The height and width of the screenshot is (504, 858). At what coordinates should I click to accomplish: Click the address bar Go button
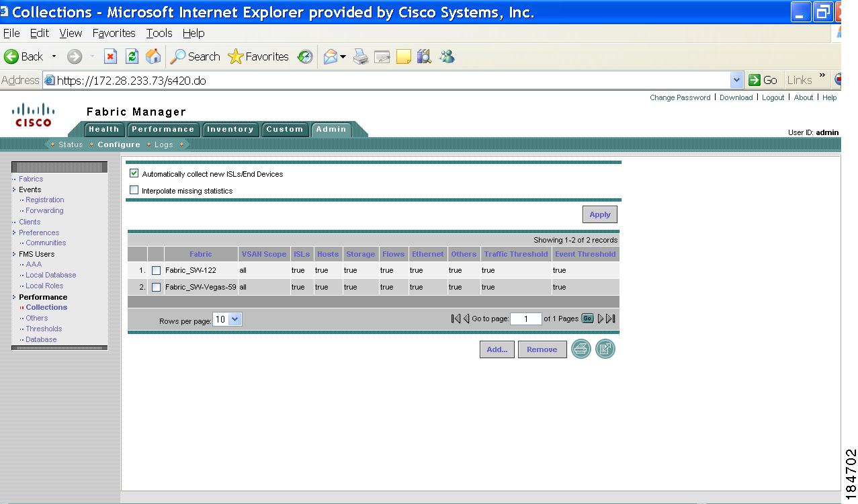coord(763,80)
